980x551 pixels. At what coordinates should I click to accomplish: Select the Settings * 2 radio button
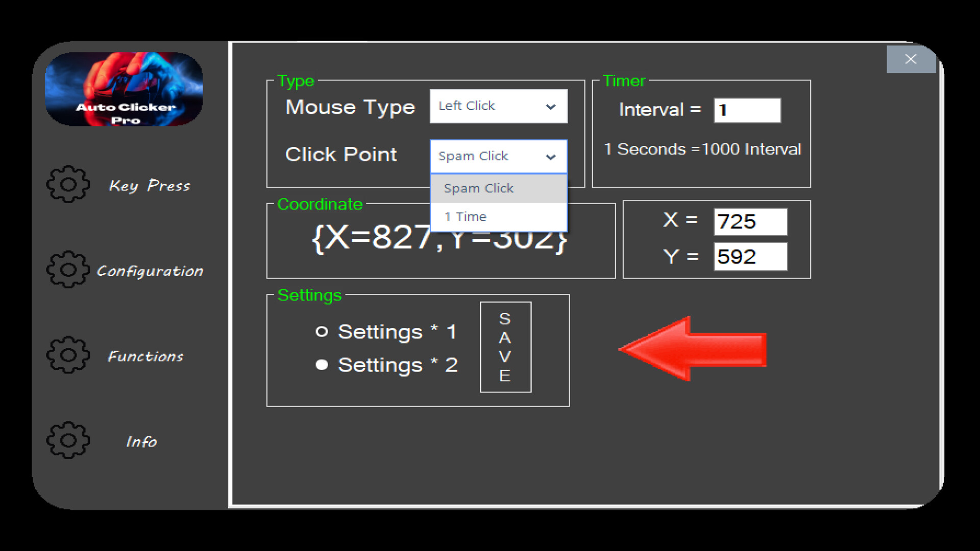tap(322, 364)
